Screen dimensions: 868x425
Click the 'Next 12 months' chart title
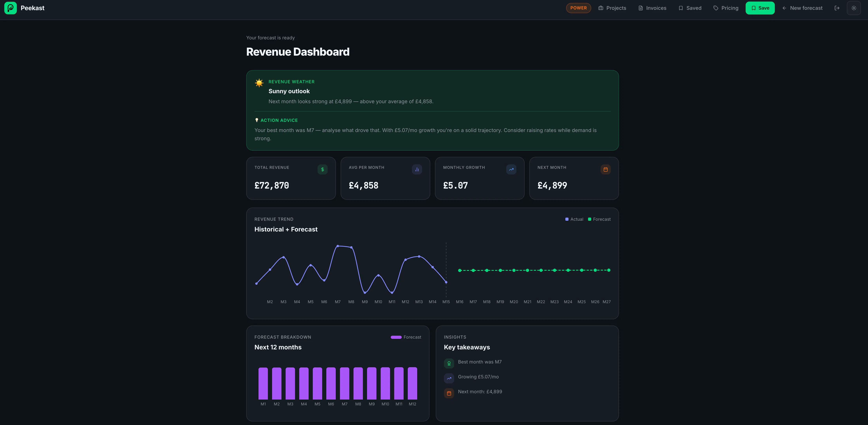(x=278, y=347)
